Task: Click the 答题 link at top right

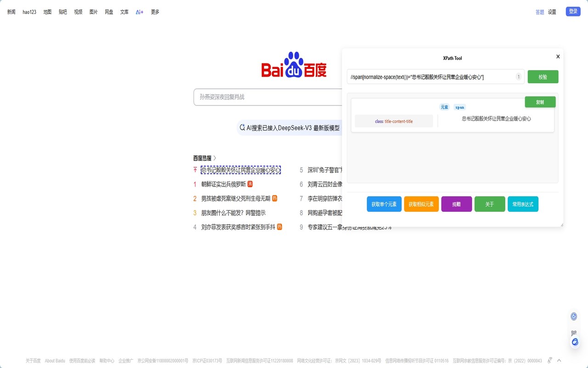Action: click(540, 12)
